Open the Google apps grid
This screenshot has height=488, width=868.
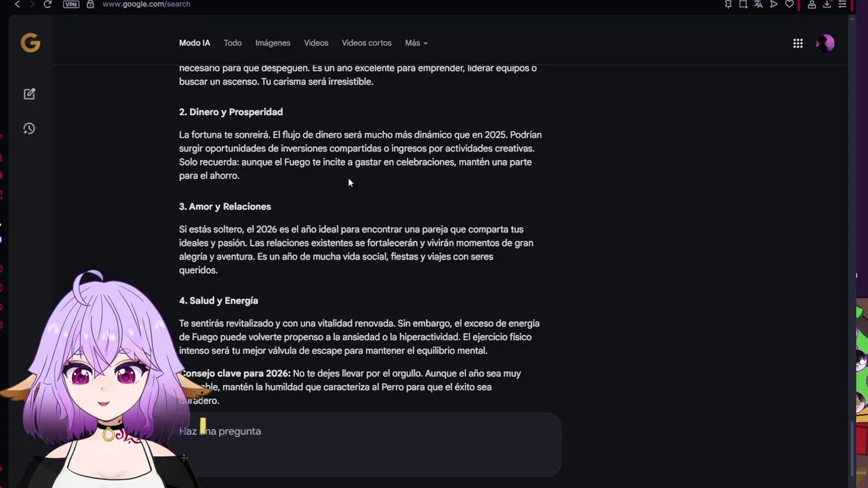coord(798,43)
